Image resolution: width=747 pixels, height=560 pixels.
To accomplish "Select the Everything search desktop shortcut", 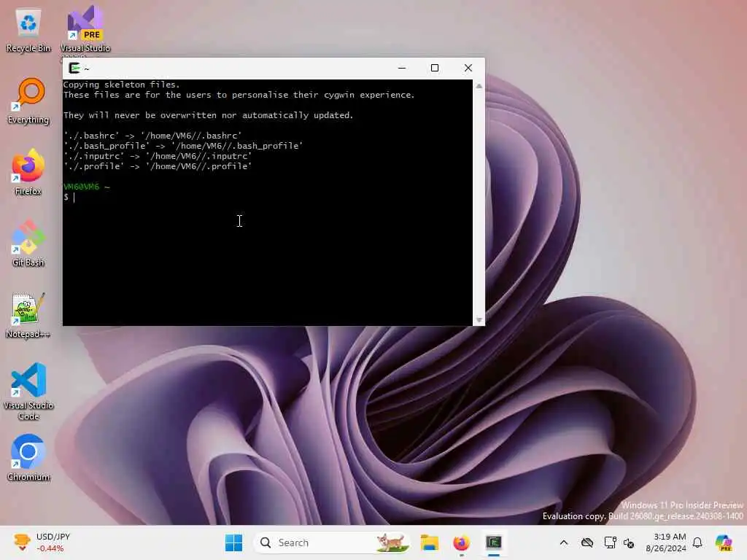I will [28, 101].
